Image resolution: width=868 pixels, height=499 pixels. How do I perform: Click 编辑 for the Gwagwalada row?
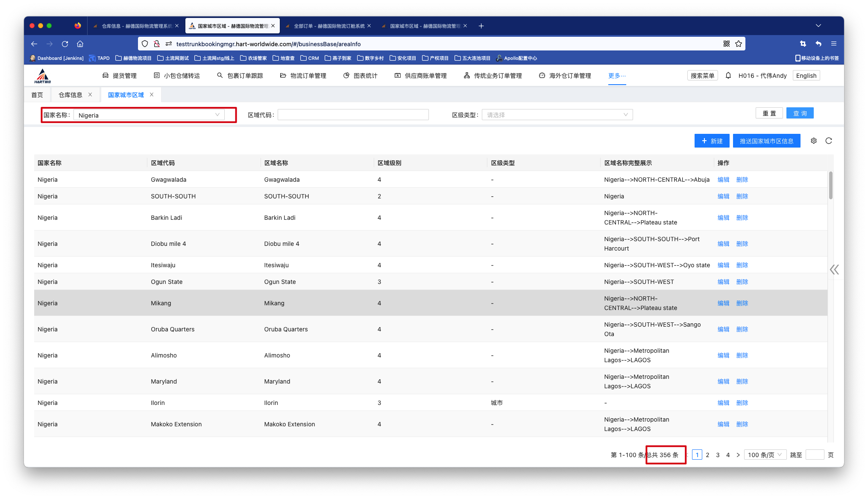click(x=723, y=180)
